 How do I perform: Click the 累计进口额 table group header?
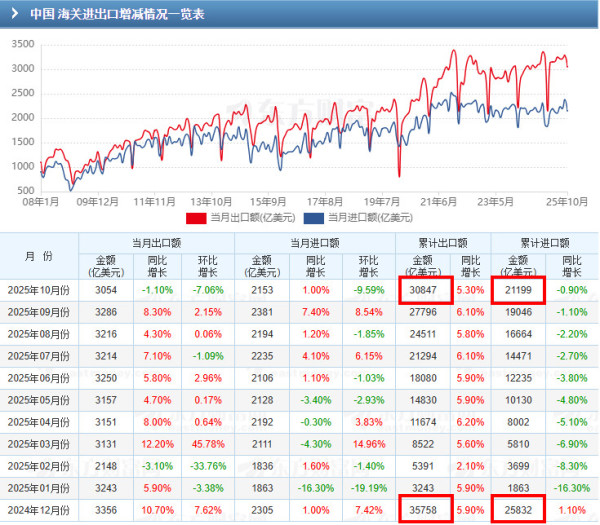(x=543, y=242)
